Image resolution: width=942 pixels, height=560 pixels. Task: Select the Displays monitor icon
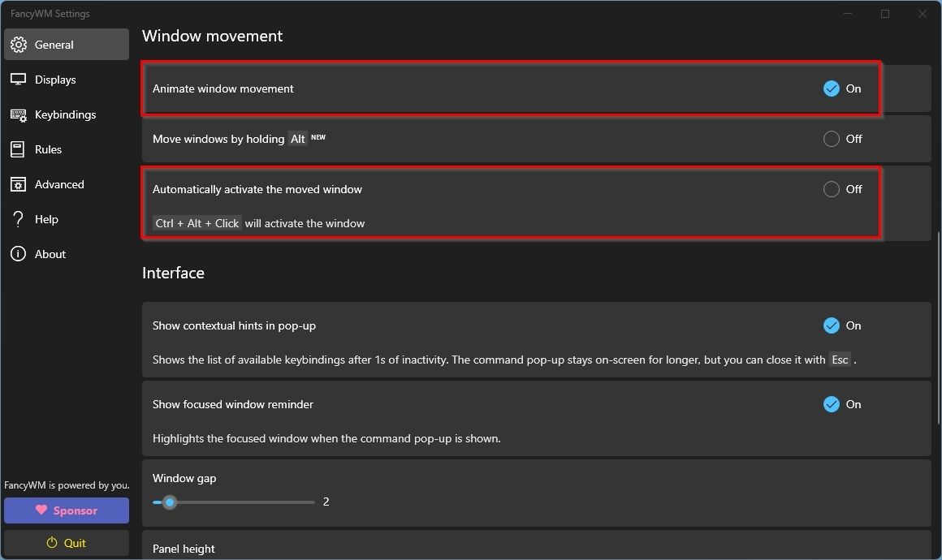(x=18, y=79)
